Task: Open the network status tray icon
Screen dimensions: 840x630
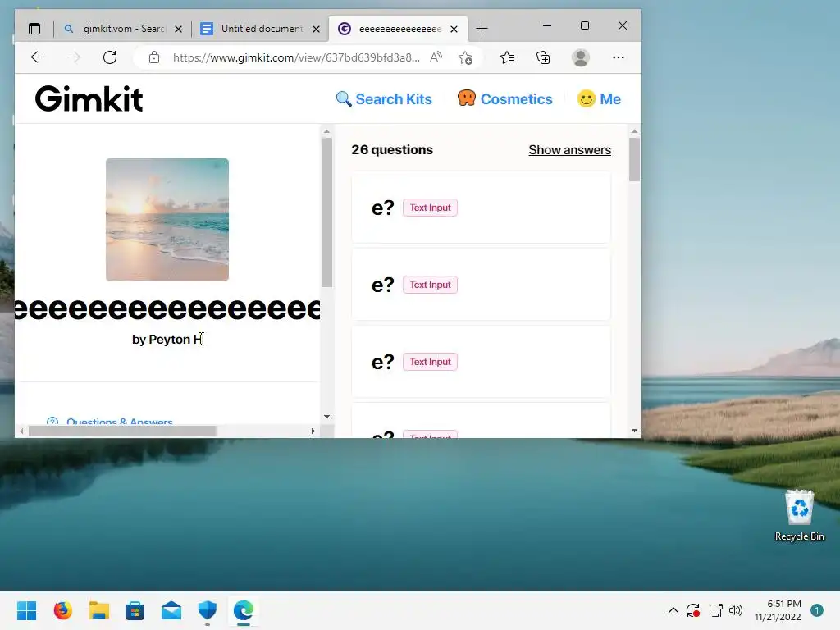Action: 715,610
